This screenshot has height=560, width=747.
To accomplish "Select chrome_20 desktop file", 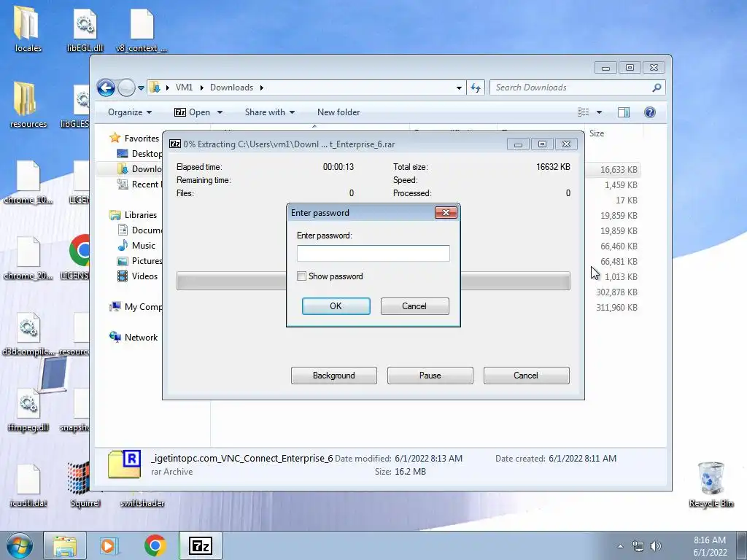I will coord(28,257).
